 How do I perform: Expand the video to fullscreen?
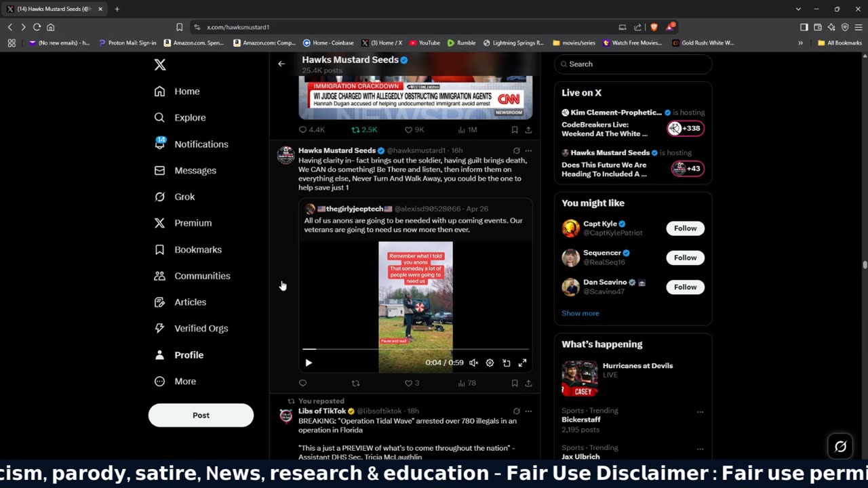522,363
